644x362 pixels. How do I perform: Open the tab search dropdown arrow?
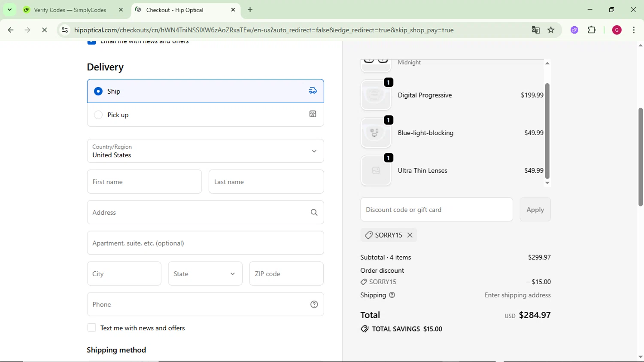point(9,9)
